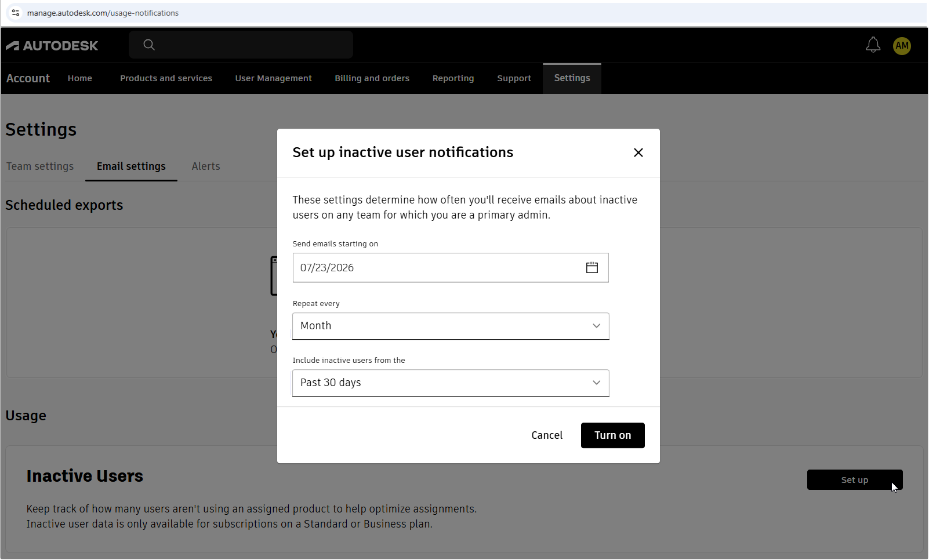
Task: Click the Scheduled exports heading
Action: tap(64, 205)
